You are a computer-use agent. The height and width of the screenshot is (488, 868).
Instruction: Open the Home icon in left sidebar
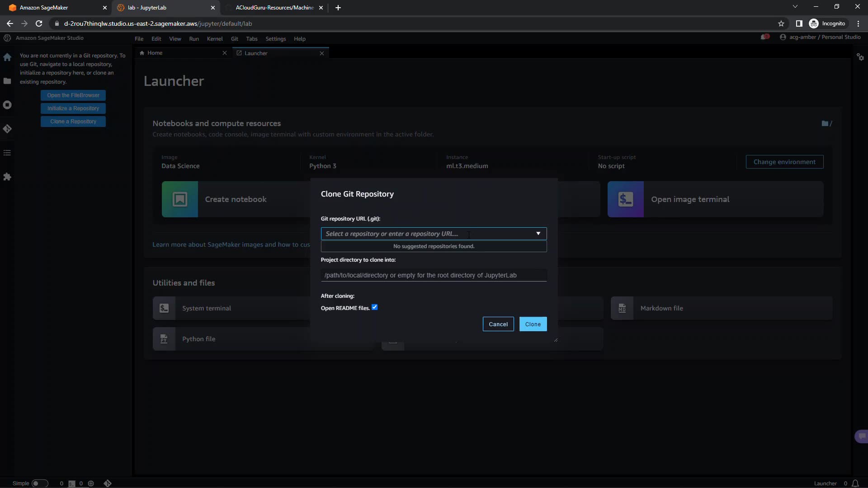pyautogui.click(x=7, y=57)
